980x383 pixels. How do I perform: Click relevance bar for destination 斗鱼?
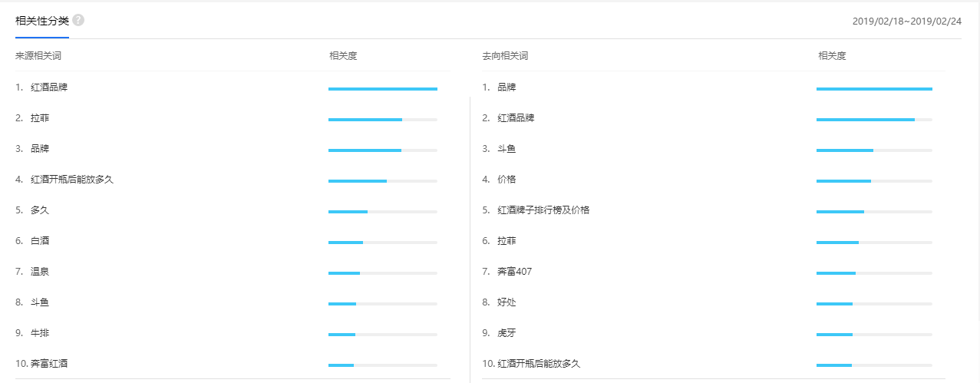[874, 150]
